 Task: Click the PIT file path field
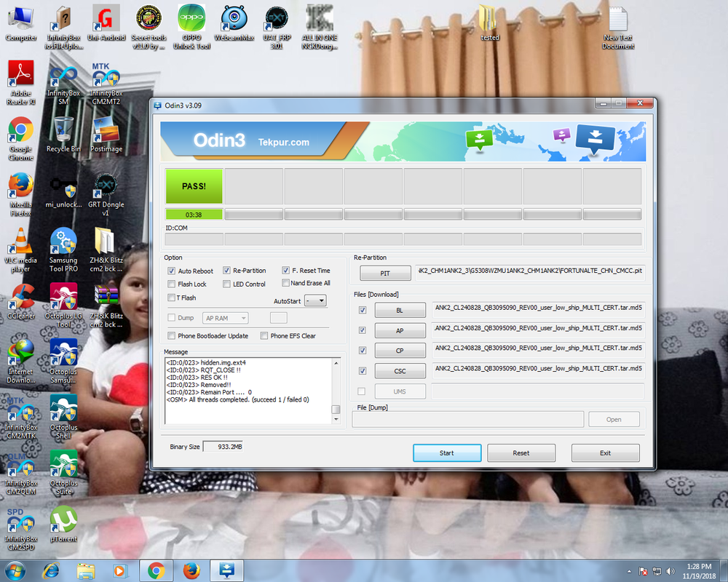[530, 271]
